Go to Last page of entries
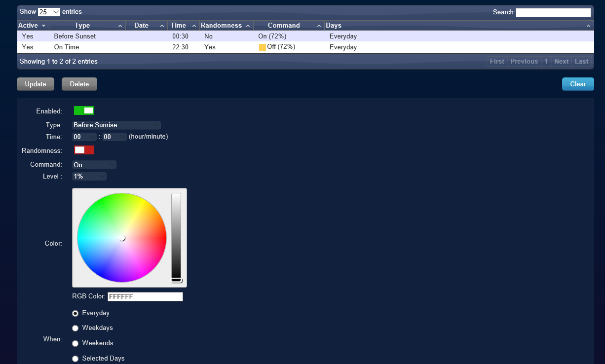 [582, 62]
